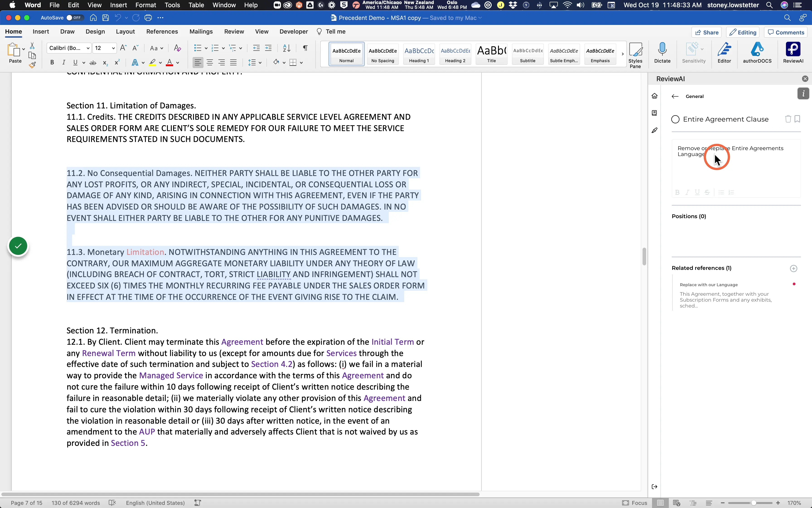Launch the authorDOCS ribbon icon

pyautogui.click(x=757, y=53)
